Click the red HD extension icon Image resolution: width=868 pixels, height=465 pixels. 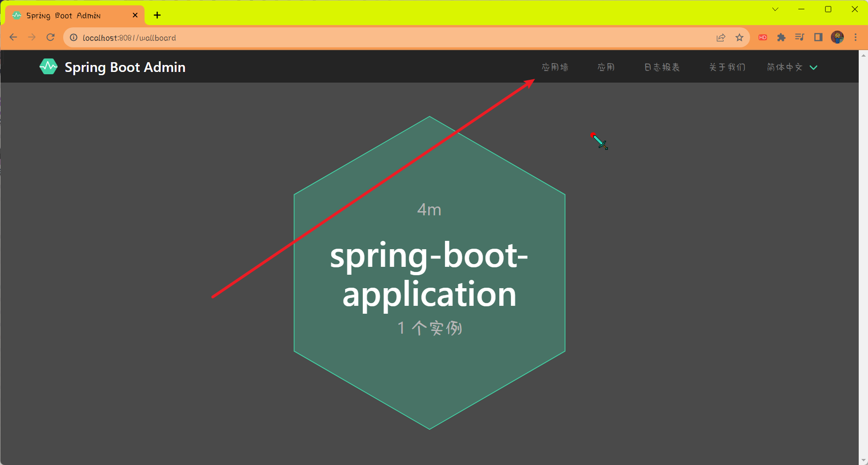763,38
